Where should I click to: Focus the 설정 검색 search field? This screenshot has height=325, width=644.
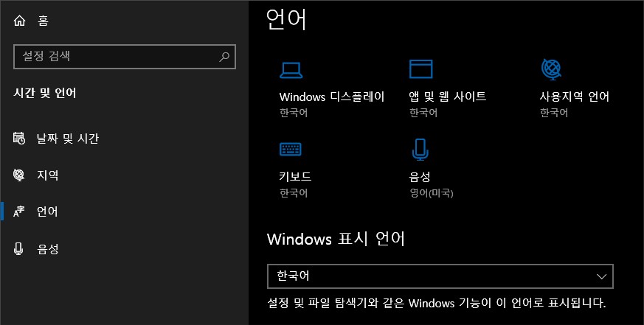[x=125, y=56]
